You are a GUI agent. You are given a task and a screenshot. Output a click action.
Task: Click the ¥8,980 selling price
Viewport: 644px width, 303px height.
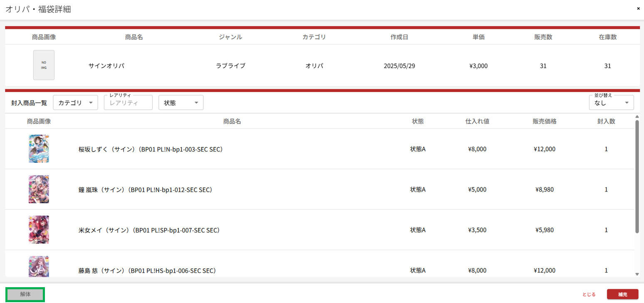pos(545,189)
